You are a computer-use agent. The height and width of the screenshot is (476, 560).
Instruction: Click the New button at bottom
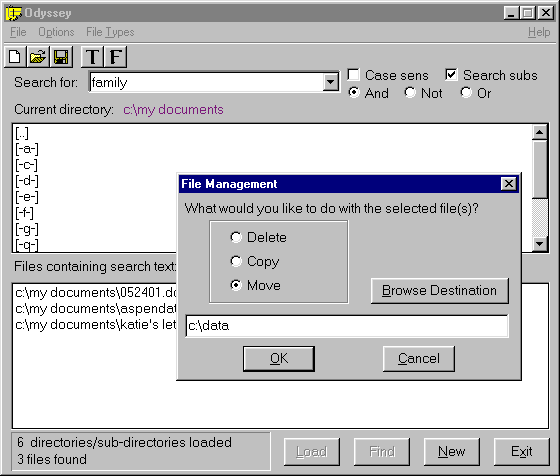pyautogui.click(x=451, y=452)
